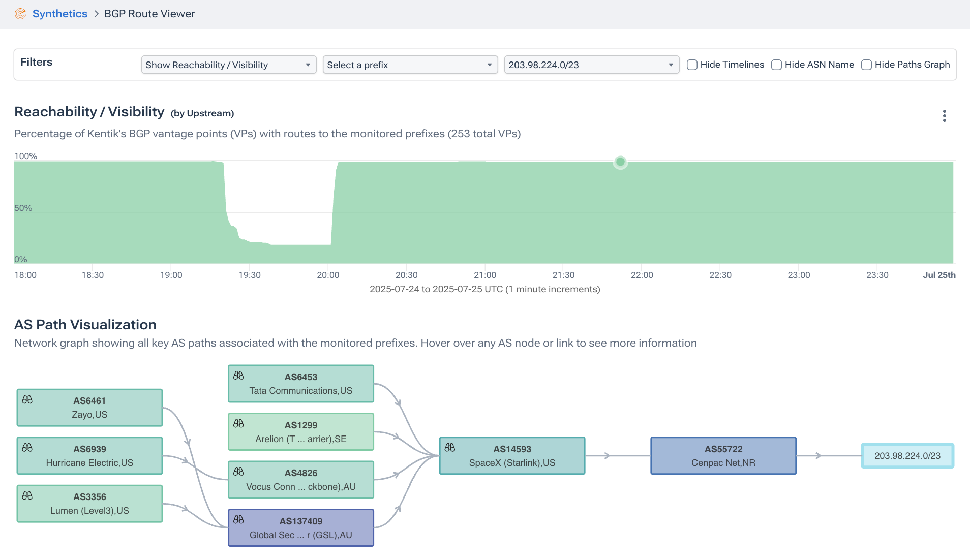Viewport: 970px width, 560px height.
Task: Click the binoculars icon on AS137409 node
Action: (x=238, y=520)
